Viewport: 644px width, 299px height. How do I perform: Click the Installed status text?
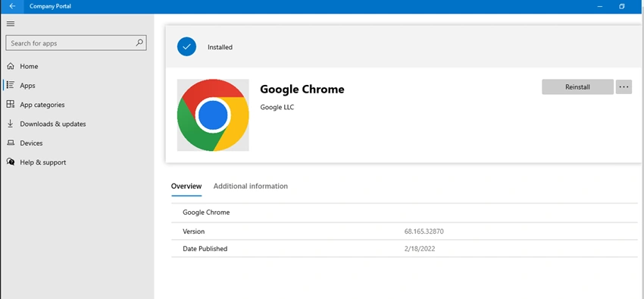tap(220, 47)
